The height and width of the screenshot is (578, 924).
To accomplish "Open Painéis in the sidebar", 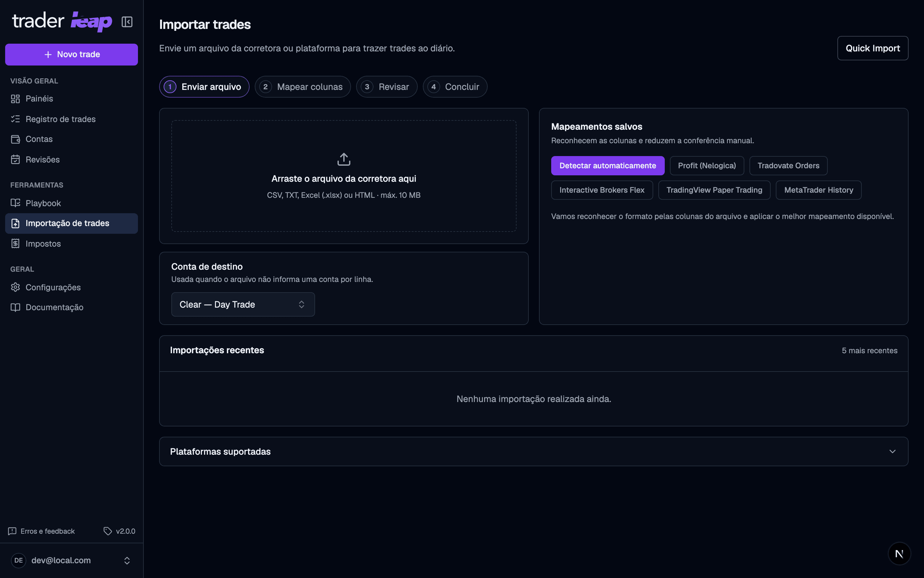I will [x=72, y=99].
